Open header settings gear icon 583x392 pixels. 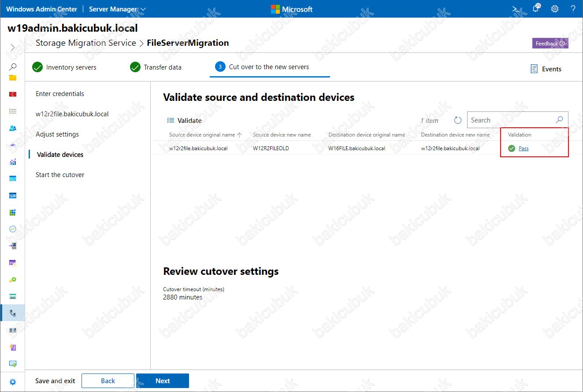(555, 9)
